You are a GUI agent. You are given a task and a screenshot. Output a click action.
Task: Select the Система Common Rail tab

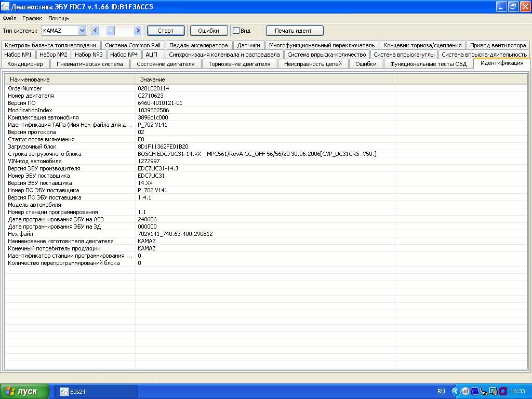tap(132, 45)
